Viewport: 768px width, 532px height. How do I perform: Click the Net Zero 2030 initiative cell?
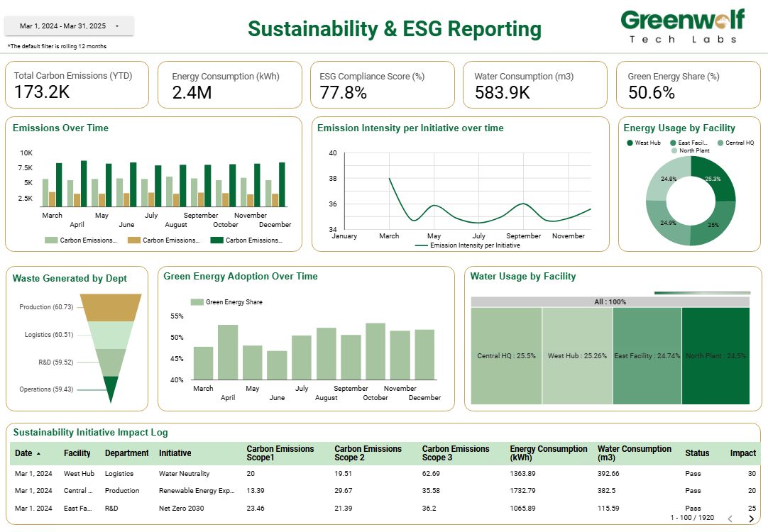[181, 509]
